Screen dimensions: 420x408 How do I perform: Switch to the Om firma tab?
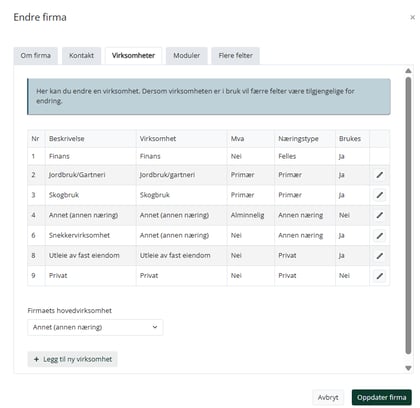pyautogui.click(x=36, y=56)
